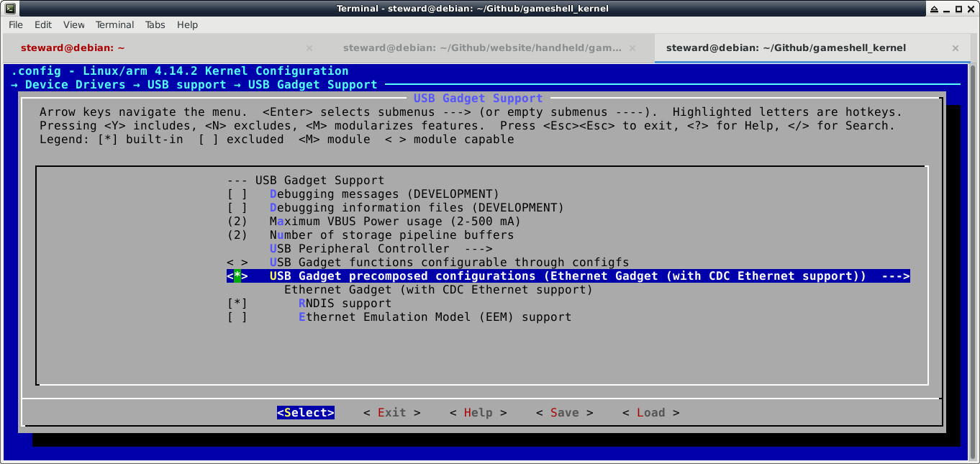Close the 'steward@debian: ~' tab
980x464 pixels.
coord(309,48)
